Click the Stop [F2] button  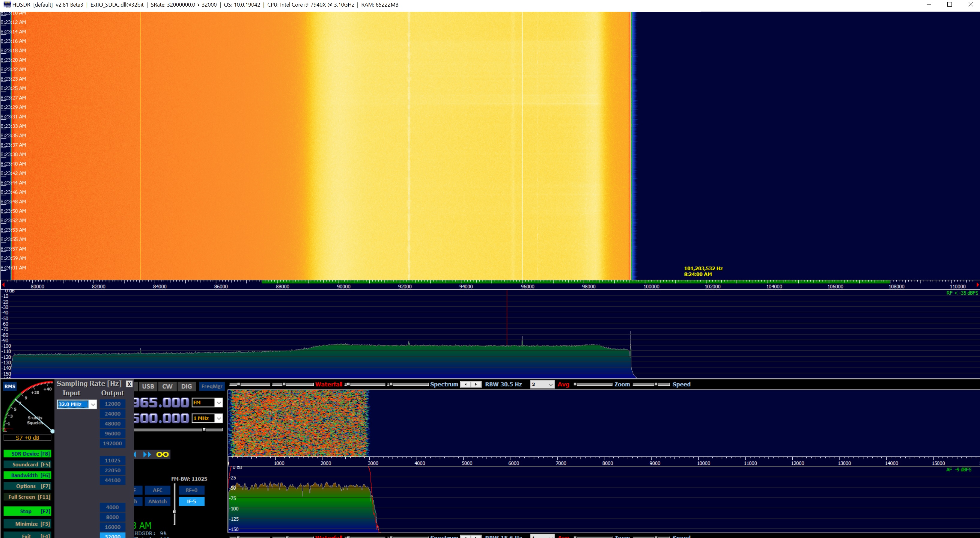pos(27,511)
